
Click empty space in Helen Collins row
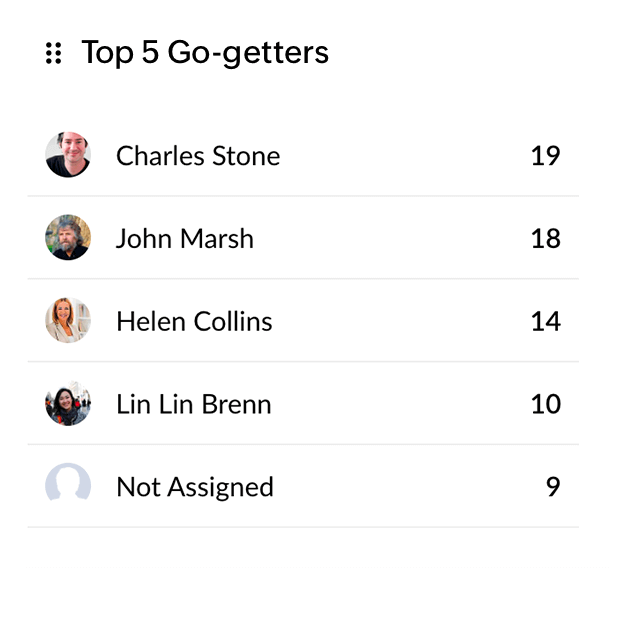pos(401,321)
